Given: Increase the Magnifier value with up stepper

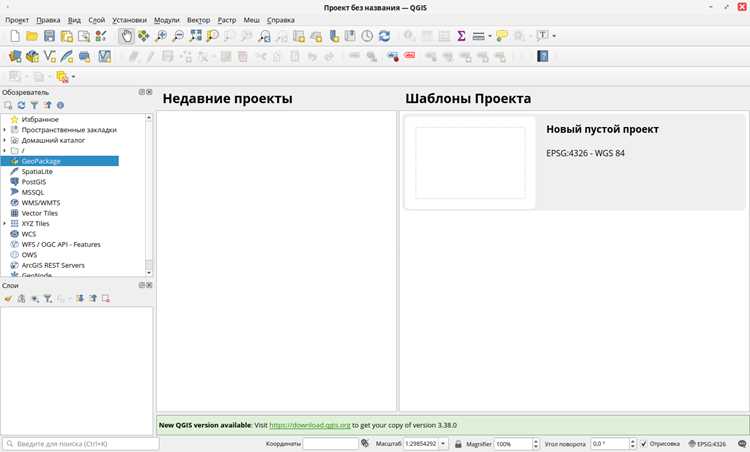Looking at the screenshot, I should [536, 441].
